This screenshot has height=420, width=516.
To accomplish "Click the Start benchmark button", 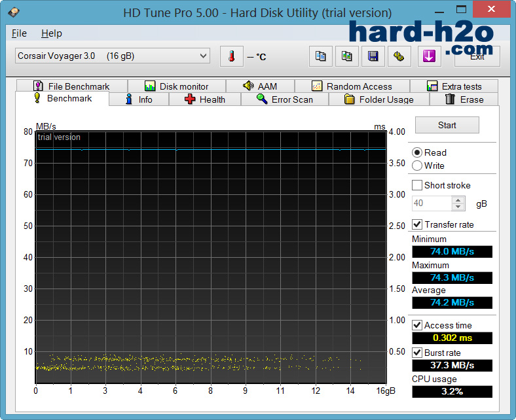I will 447,125.
